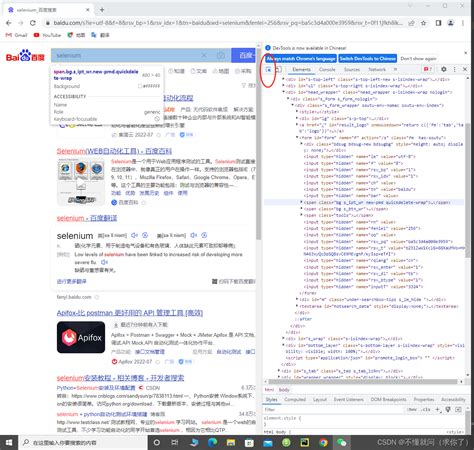Go back with the browser back arrow
The height and width of the screenshot is (450, 474).
click(9, 23)
